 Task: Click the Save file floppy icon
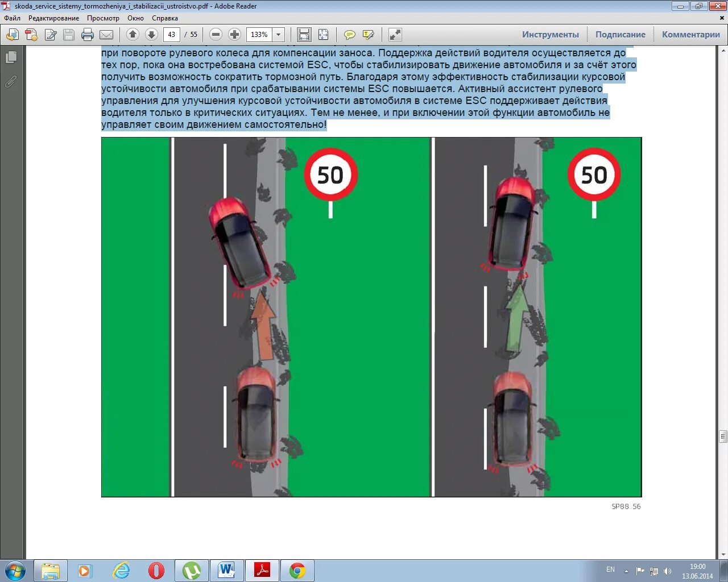coord(69,35)
